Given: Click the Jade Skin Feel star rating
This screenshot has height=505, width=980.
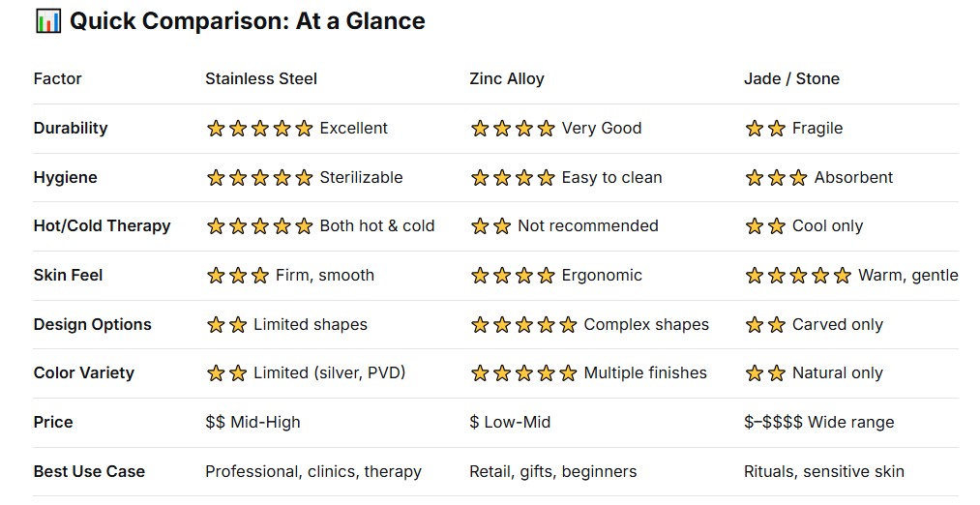Looking at the screenshot, I should (798, 276).
